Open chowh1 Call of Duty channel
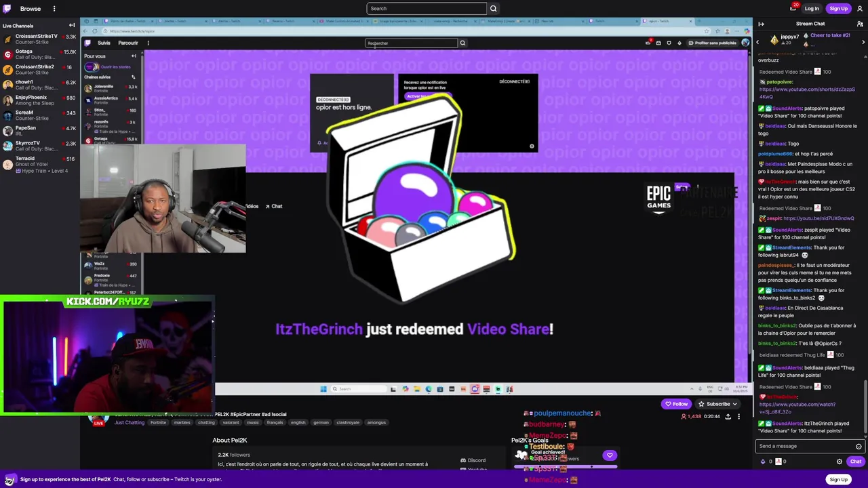The height and width of the screenshot is (488, 868). pos(40,85)
